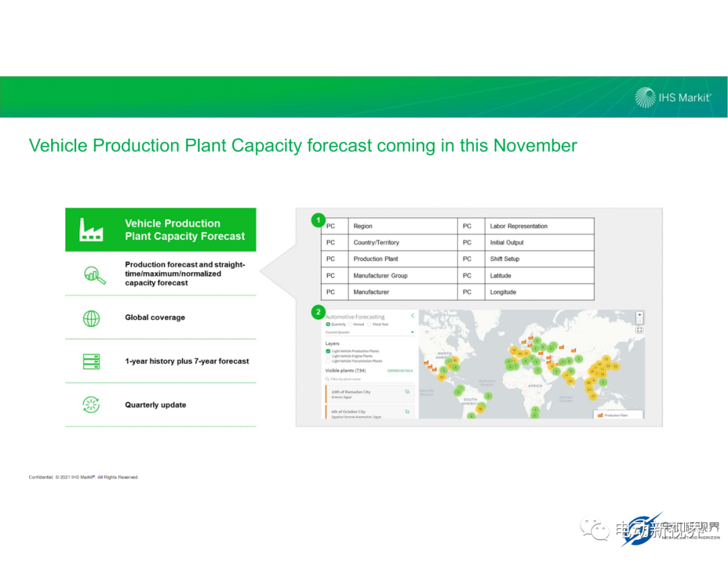Click the Confidential copyright footer text
The width and height of the screenshot is (728, 562).
coord(84,477)
